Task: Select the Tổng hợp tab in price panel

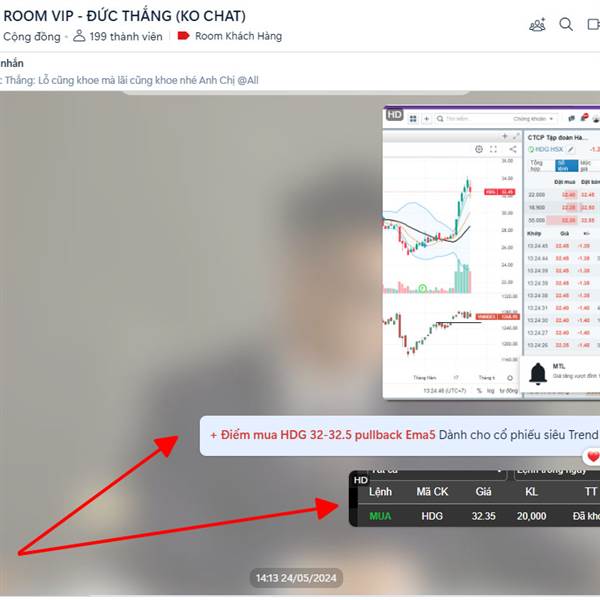Action: [x=536, y=166]
